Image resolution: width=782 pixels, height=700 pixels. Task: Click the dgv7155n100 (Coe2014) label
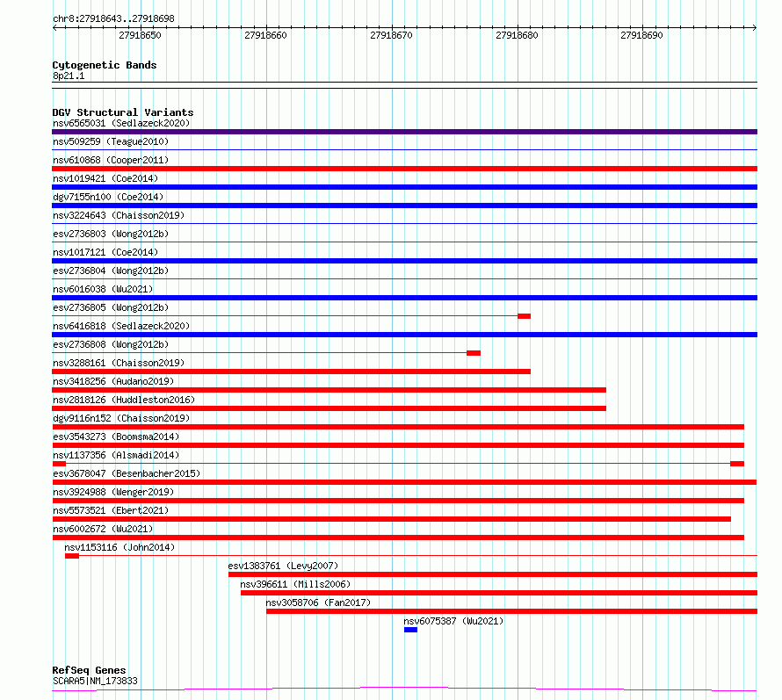[x=108, y=197]
